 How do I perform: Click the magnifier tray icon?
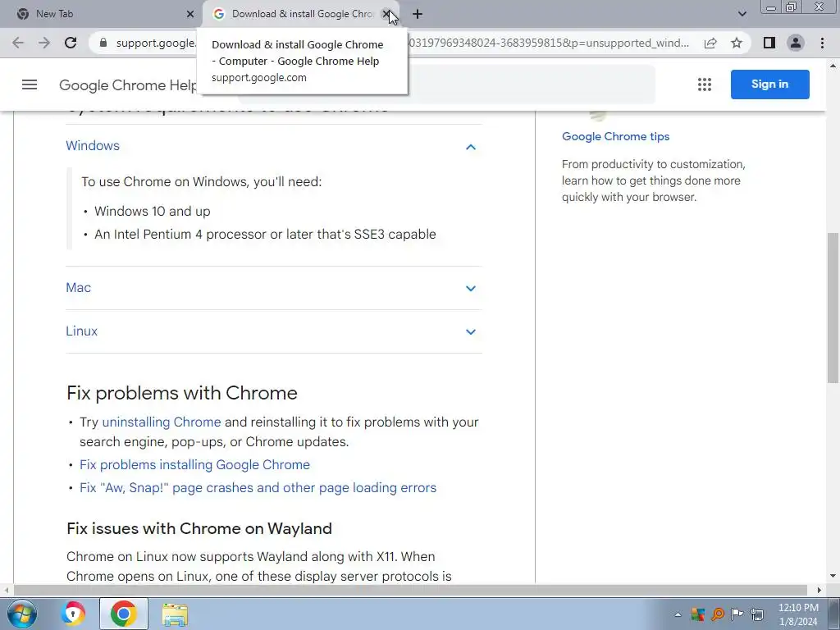click(717, 614)
